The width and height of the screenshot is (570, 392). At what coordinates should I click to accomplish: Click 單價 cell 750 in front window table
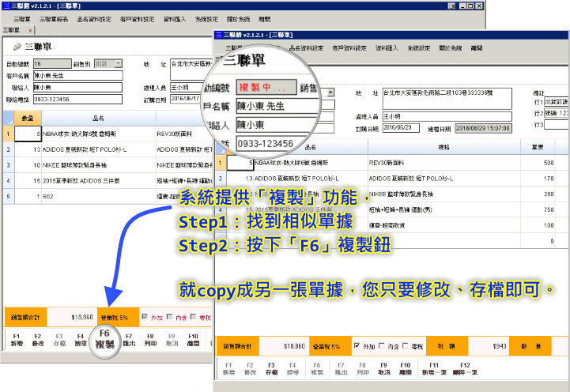538,210
